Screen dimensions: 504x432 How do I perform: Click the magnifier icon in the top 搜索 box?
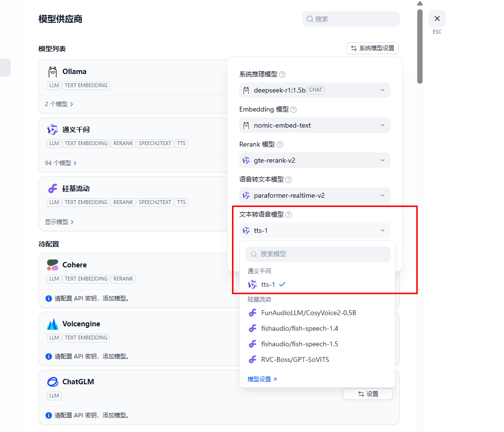[x=310, y=19]
